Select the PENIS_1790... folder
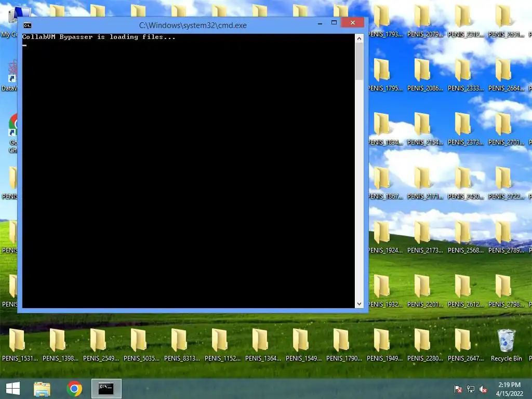The image size is (532, 399). pyautogui.click(x=344, y=345)
